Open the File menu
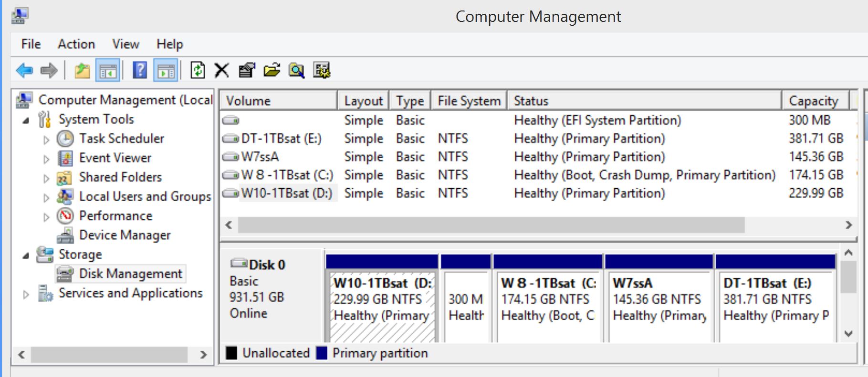 tap(31, 44)
